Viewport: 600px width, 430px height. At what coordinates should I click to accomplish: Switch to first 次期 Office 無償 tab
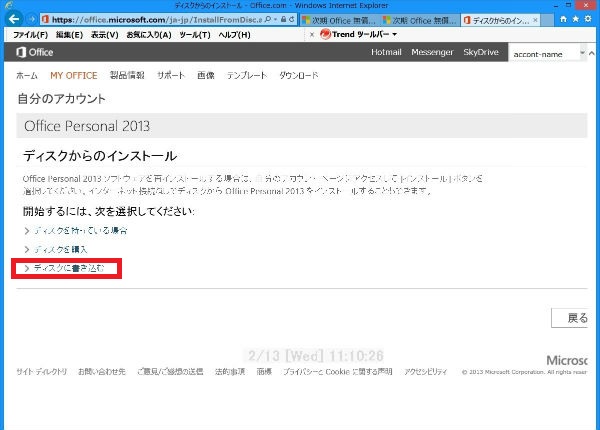[338, 20]
